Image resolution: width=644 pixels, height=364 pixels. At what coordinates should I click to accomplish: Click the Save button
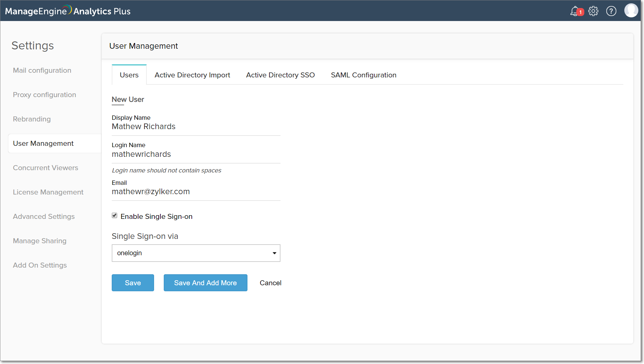pos(133,283)
